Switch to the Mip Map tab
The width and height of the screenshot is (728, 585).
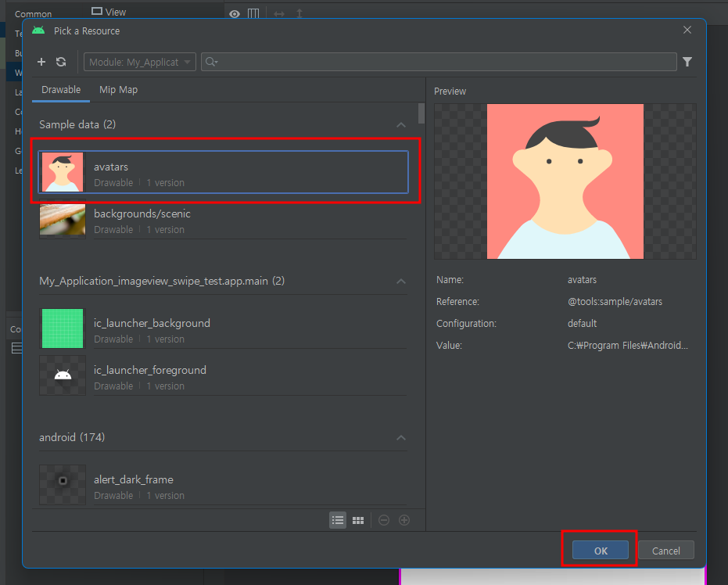[x=118, y=90]
